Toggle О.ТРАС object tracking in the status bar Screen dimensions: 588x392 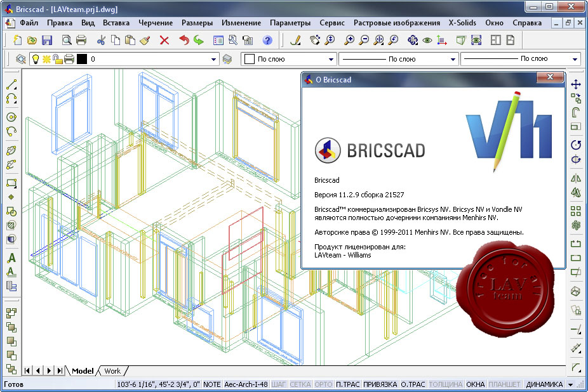413,384
